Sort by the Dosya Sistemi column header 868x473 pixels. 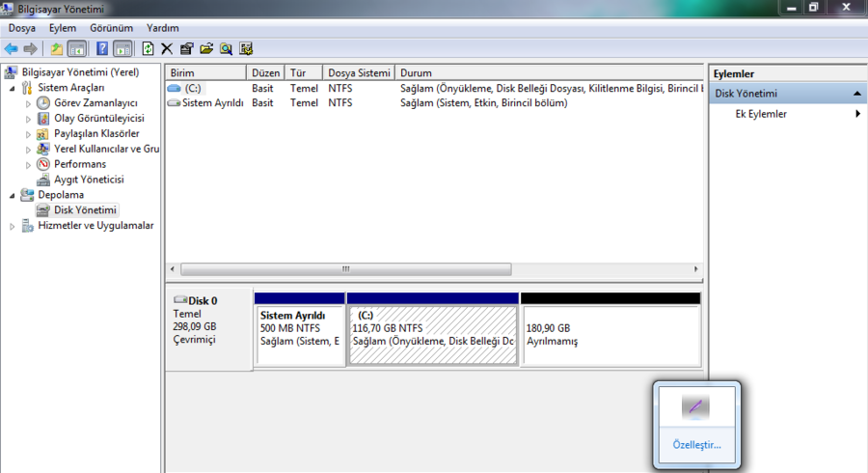coord(359,72)
